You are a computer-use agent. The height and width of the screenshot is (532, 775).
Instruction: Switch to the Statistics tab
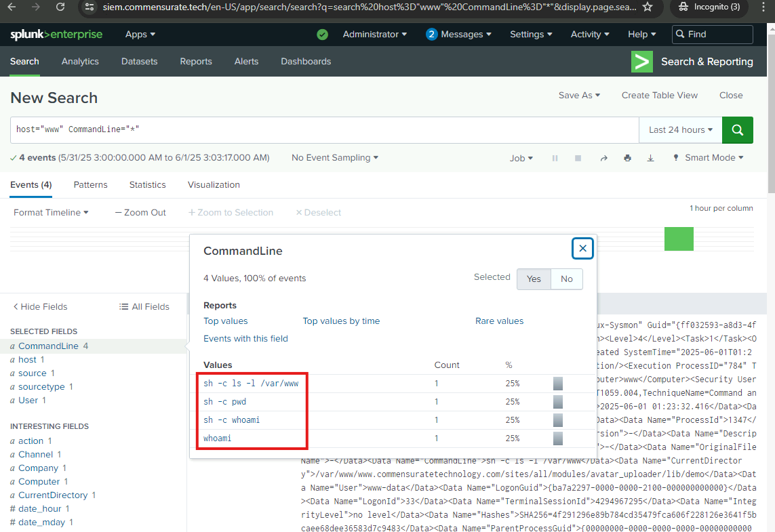pyautogui.click(x=147, y=185)
